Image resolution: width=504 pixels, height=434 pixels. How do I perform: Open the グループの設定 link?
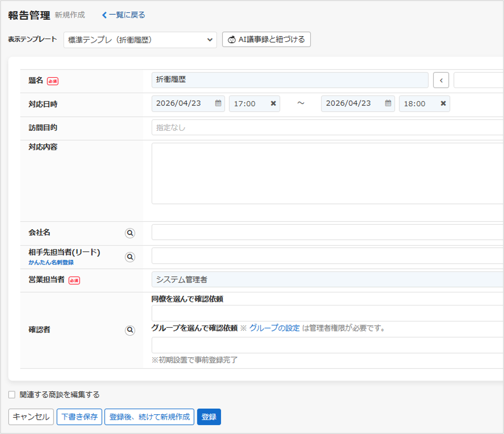point(274,328)
